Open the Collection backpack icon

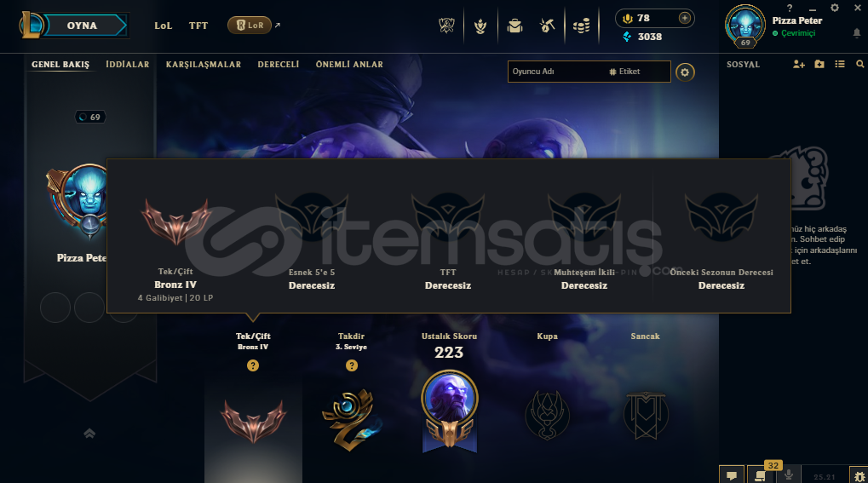[514, 26]
